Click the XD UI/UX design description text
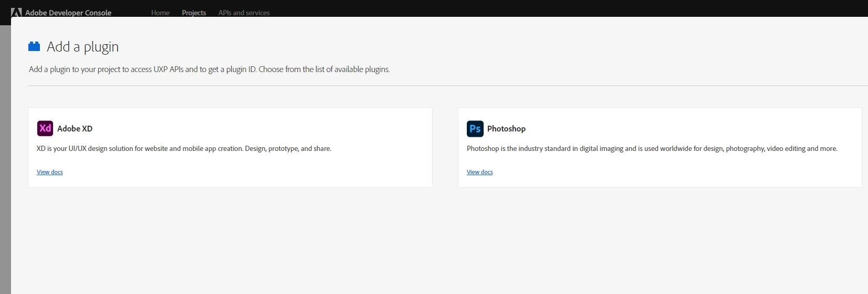The width and height of the screenshot is (868, 294). point(184,149)
